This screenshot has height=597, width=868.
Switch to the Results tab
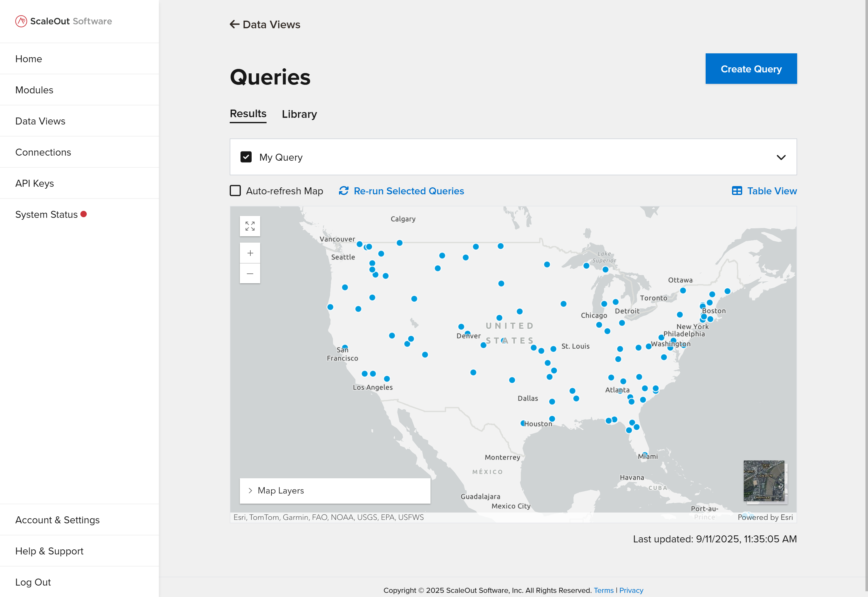coord(248,114)
